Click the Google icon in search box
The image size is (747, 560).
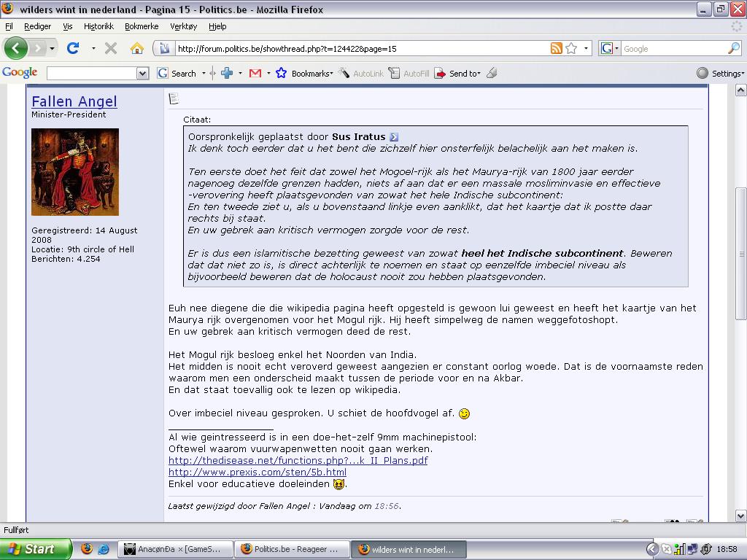606,48
